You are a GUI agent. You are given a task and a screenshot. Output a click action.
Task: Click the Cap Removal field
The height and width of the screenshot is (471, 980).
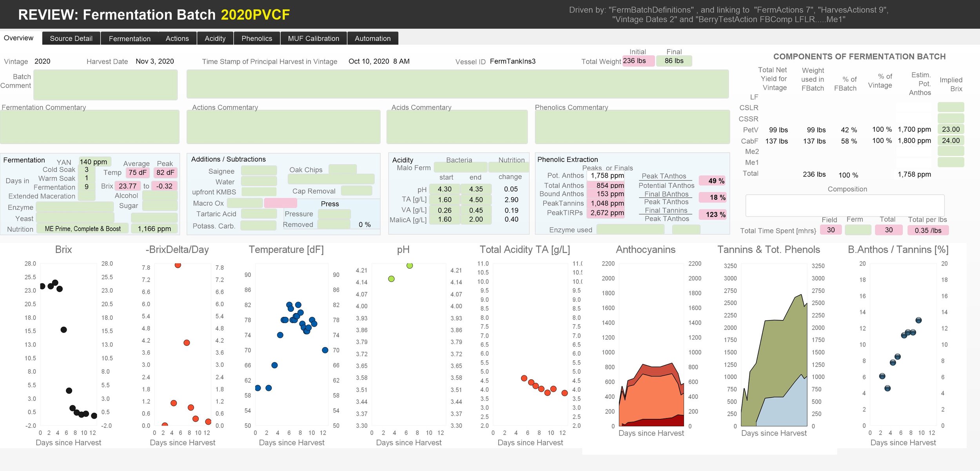(x=356, y=191)
